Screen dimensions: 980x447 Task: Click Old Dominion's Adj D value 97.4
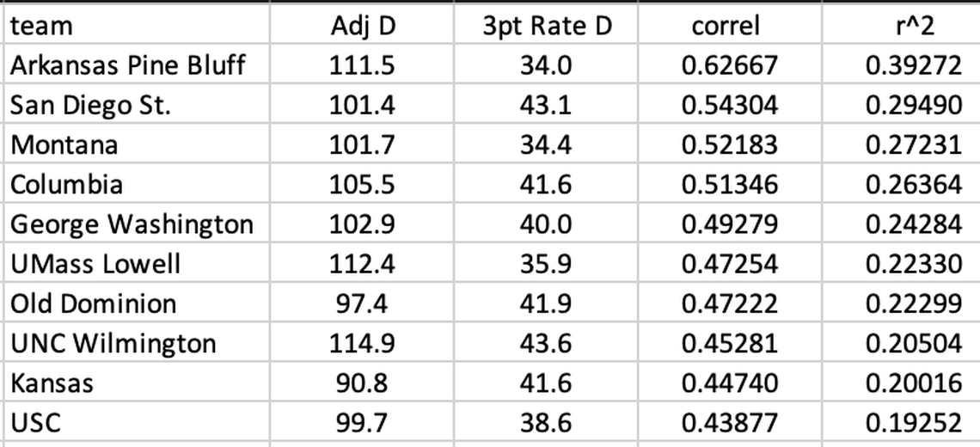[363, 303]
